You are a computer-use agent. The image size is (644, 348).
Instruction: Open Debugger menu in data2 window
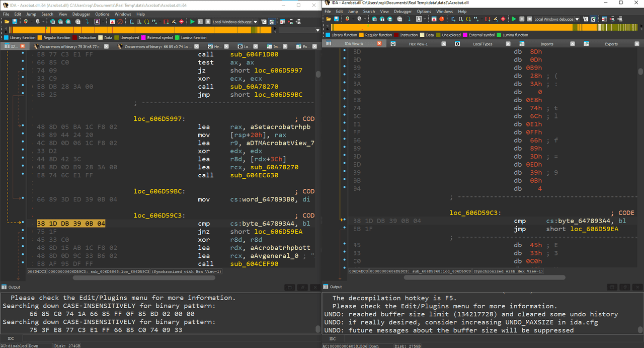[403, 11]
